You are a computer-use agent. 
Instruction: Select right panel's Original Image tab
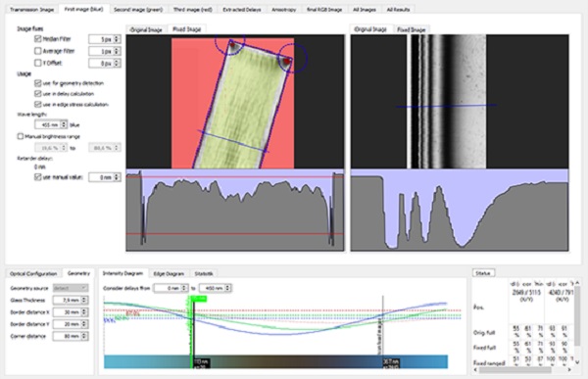(x=370, y=29)
